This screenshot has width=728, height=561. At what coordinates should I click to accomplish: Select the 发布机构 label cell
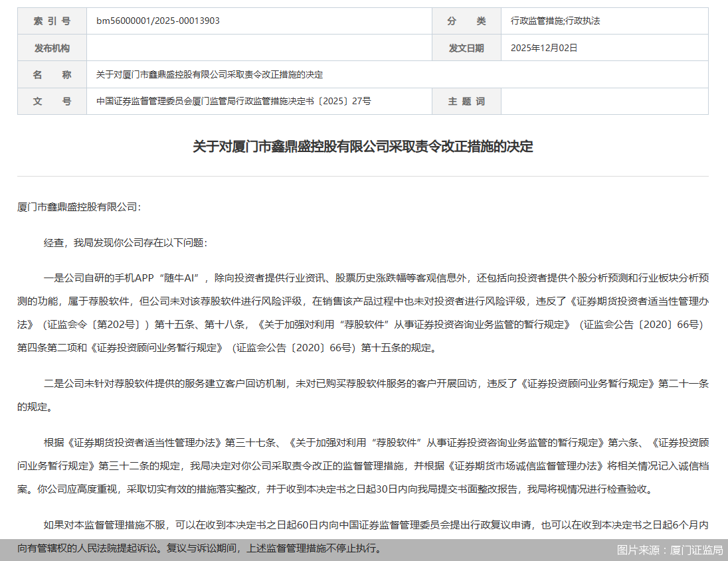tap(51, 48)
